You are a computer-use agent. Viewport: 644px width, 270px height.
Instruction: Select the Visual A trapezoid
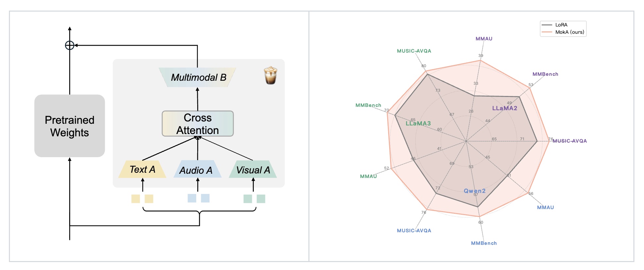pyautogui.click(x=253, y=170)
